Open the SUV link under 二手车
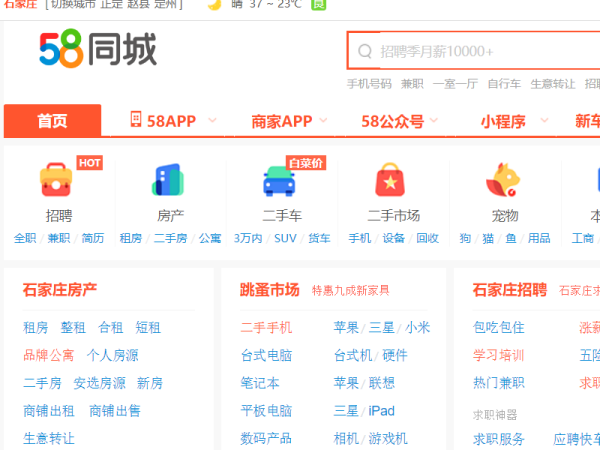Screen dimensions: 600x450 (x=285, y=238)
